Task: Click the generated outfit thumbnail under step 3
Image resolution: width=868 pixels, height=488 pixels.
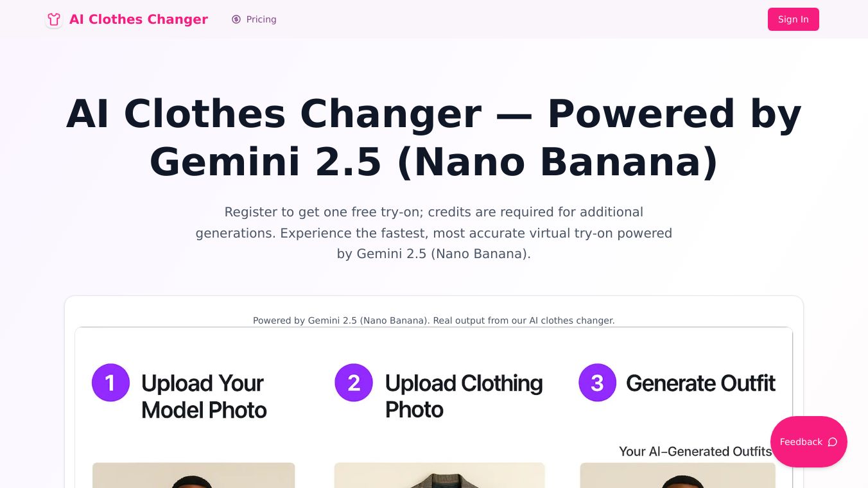Action: (677, 475)
